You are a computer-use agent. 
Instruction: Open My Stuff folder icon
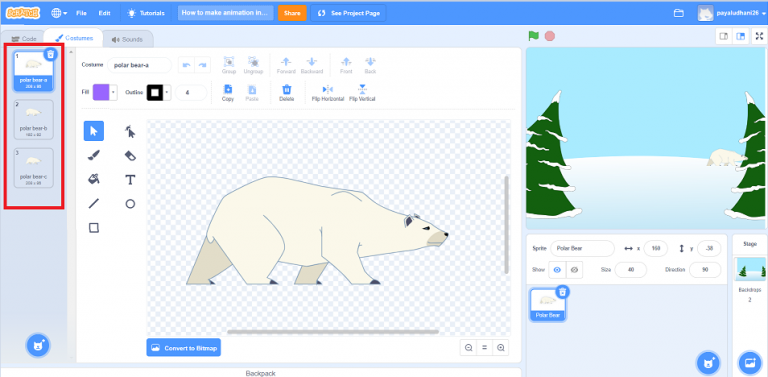pos(678,13)
